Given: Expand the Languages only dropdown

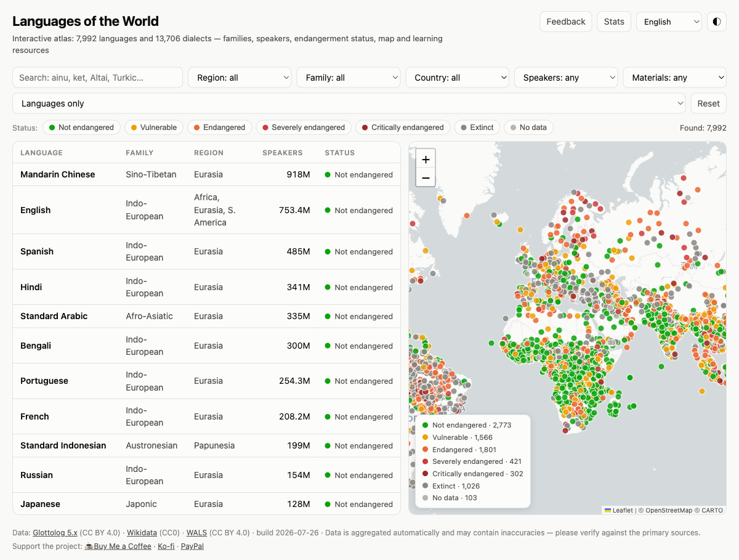Looking at the screenshot, I should (349, 103).
